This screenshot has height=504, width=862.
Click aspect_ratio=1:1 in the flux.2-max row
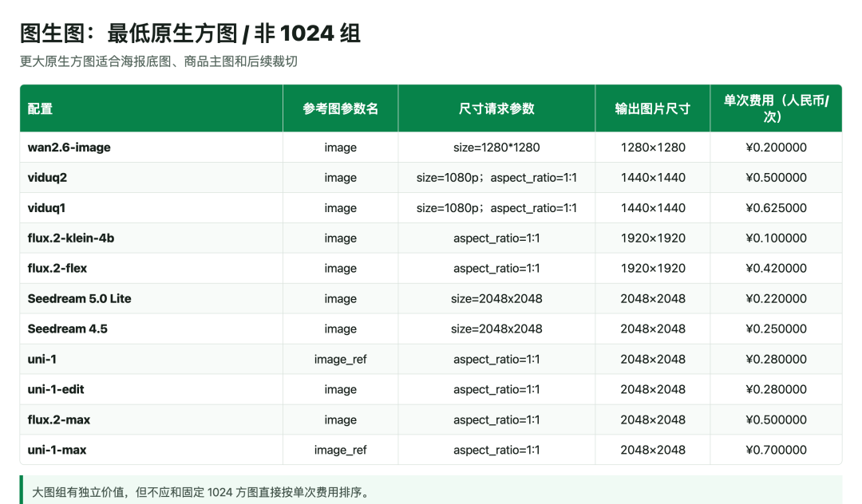pos(496,419)
